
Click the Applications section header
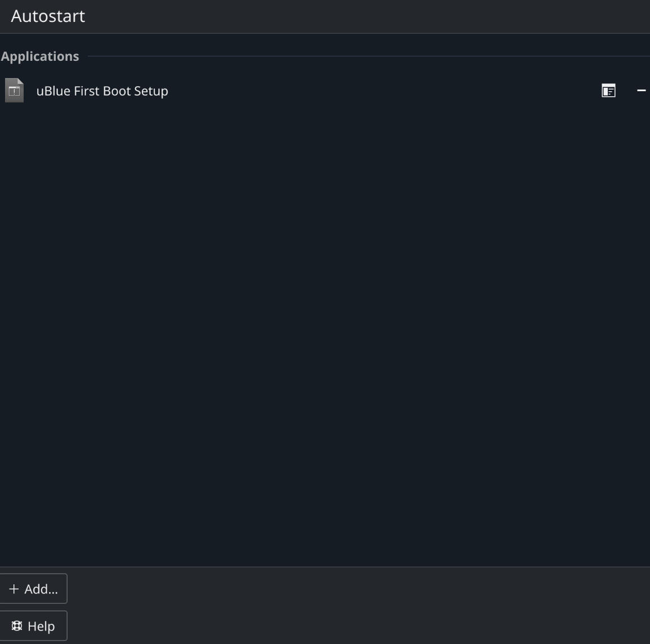[40, 56]
